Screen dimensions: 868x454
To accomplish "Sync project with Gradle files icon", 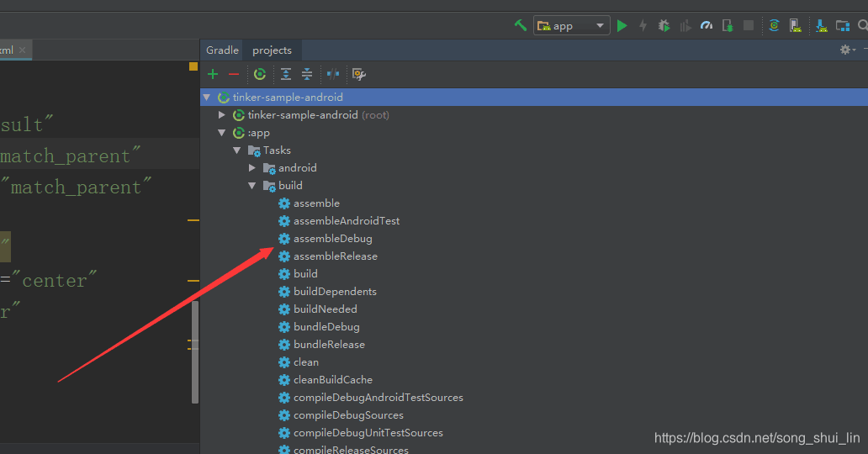I will pos(775,25).
